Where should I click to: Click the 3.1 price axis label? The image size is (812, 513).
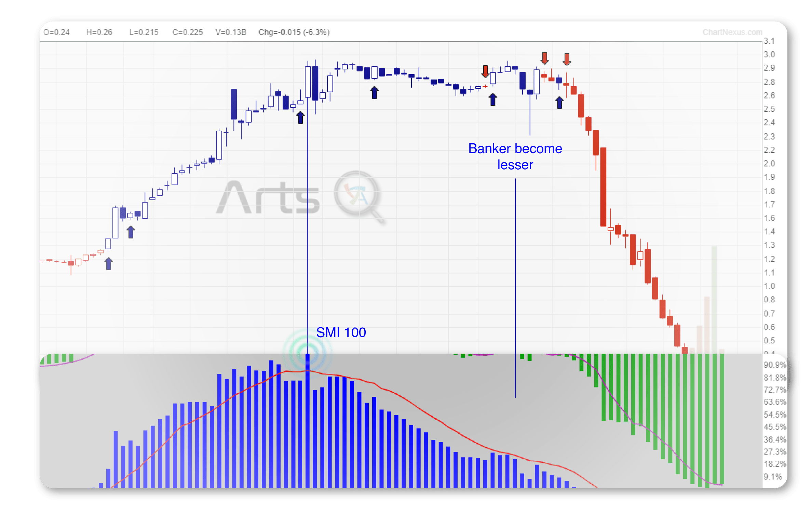769,41
